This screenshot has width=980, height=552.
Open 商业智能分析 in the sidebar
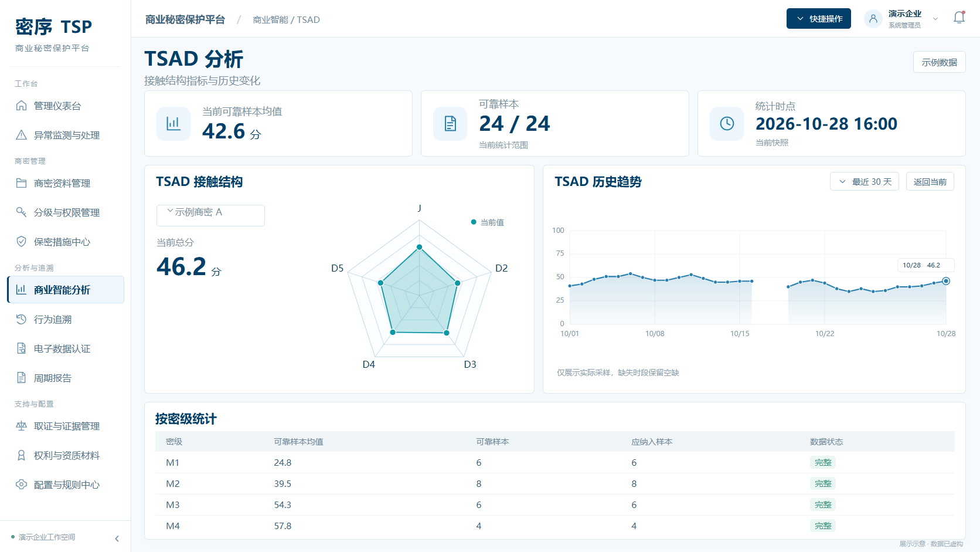[66, 290]
